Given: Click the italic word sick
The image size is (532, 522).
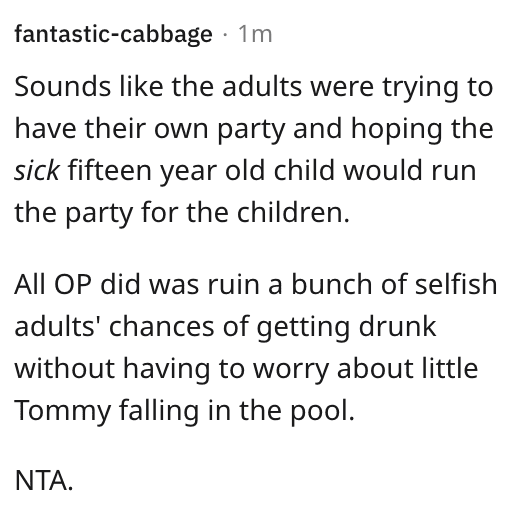Looking at the screenshot, I should [37, 170].
